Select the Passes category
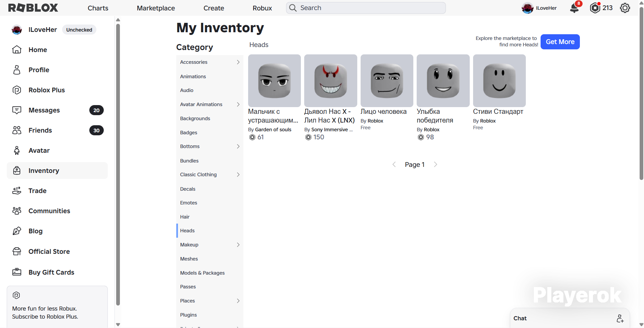The image size is (644, 328). tap(210, 287)
